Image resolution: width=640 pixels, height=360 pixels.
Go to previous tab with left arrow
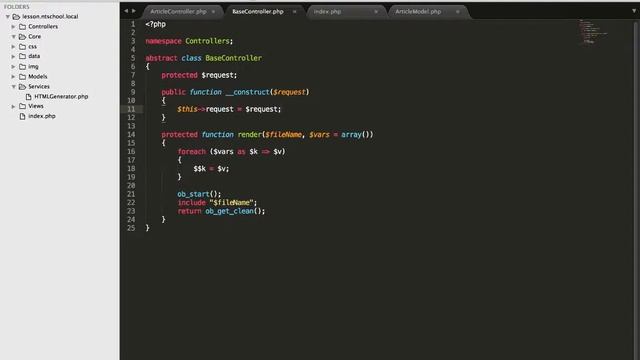(126, 11)
